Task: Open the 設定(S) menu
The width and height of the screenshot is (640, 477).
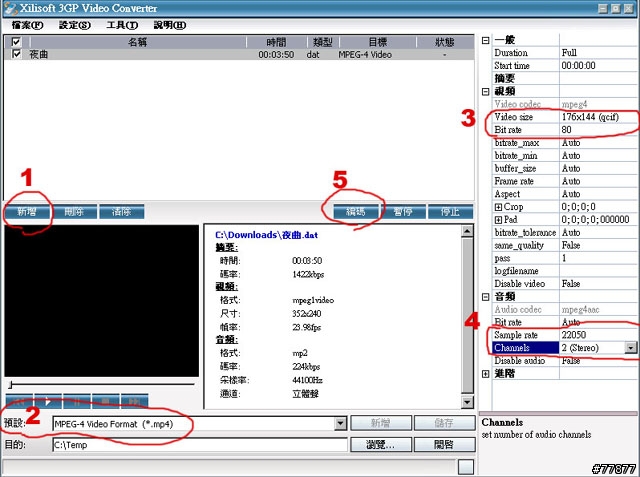Action: [75, 25]
